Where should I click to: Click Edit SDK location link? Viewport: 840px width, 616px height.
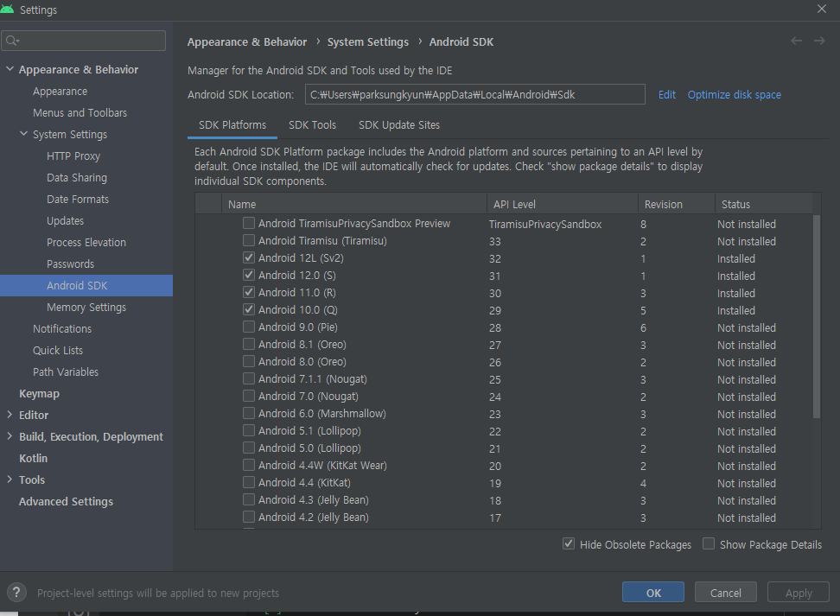(666, 95)
